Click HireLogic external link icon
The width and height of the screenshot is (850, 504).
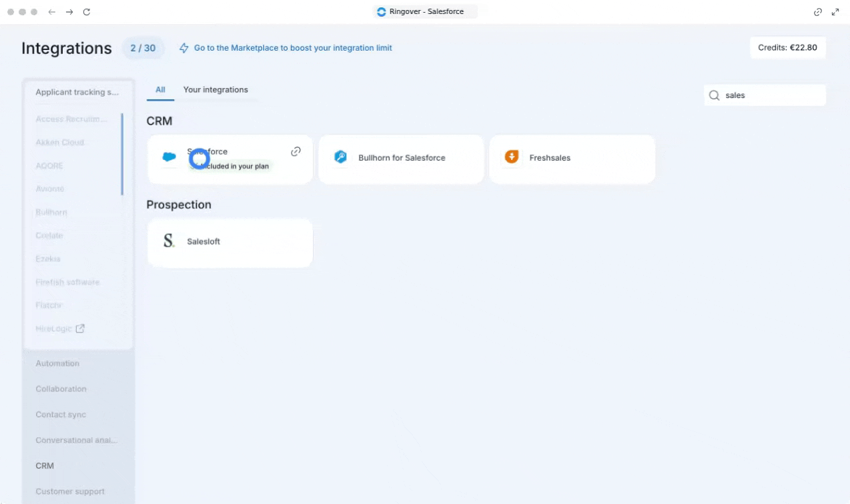(x=80, y=329)
